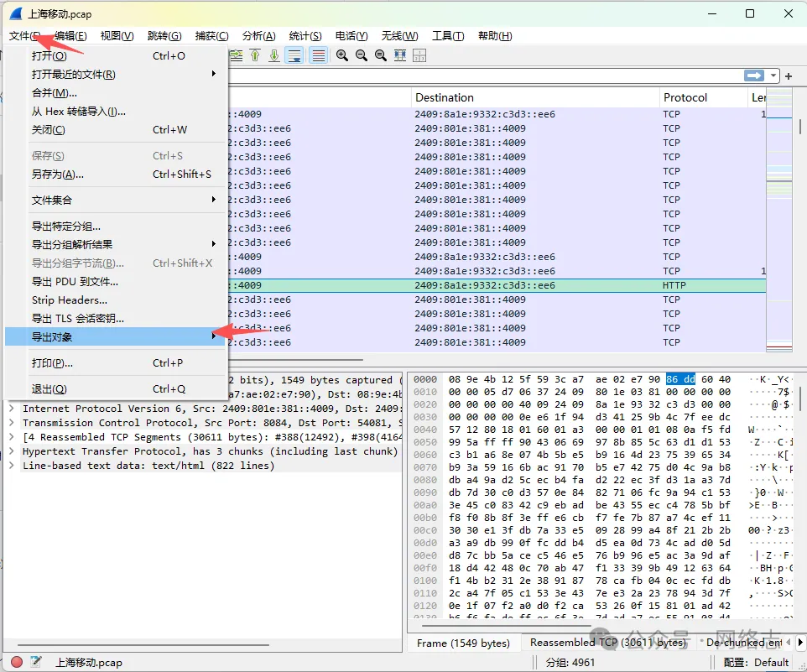
Task: Apply display filter with blue arrow button
Action: 754,76
